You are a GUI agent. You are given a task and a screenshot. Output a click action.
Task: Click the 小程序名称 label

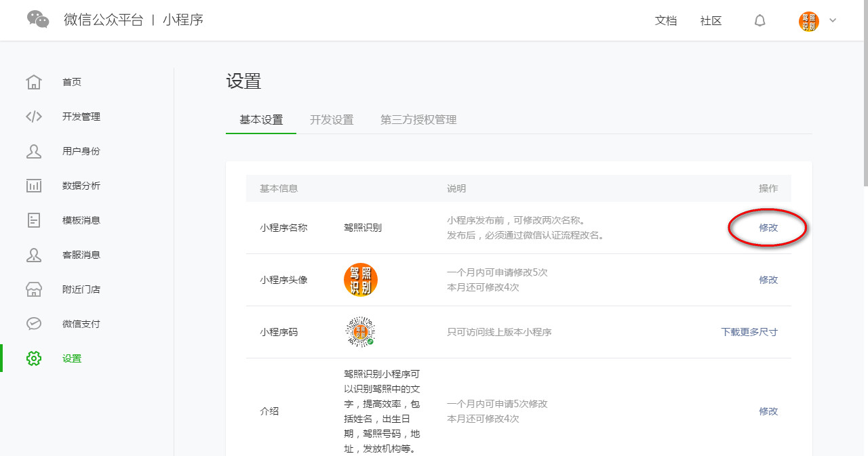[x=283, y=228]
